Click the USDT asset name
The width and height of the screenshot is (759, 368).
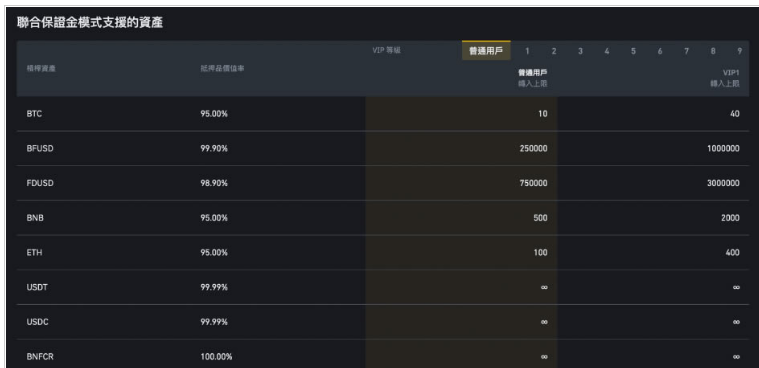[37, 287]
